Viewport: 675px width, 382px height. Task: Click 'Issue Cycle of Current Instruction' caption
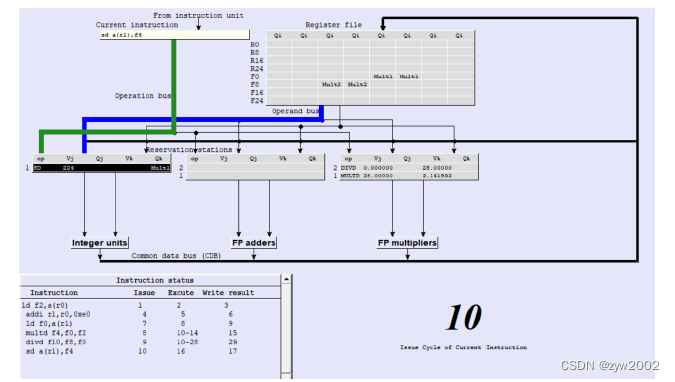(x=464, y=347)
